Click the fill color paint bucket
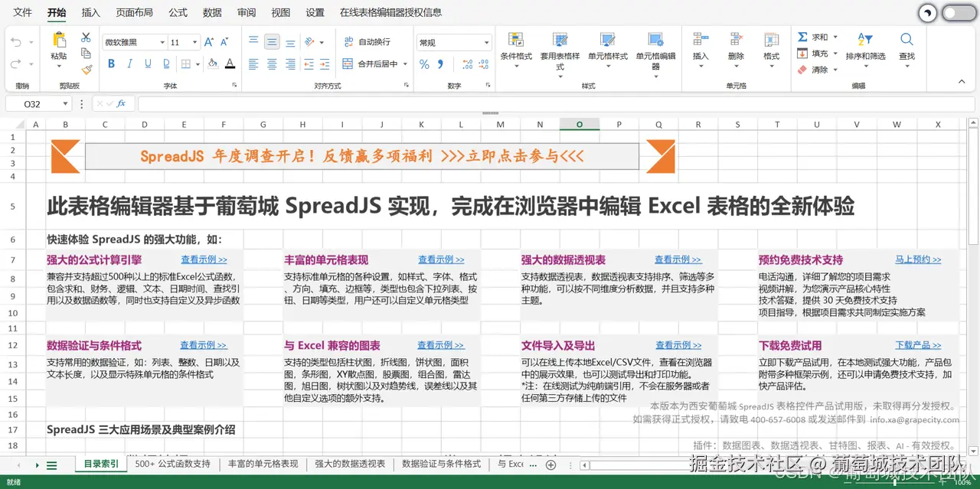Screen dimensions: 980x489 [213, 64]
